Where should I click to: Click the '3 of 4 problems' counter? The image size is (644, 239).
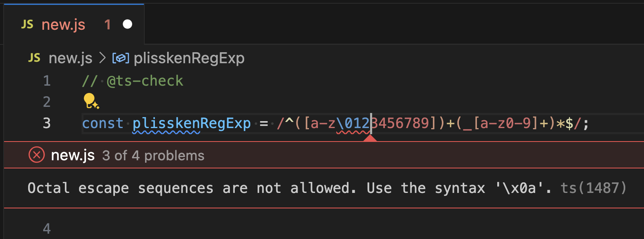click(x=153, y=155)
